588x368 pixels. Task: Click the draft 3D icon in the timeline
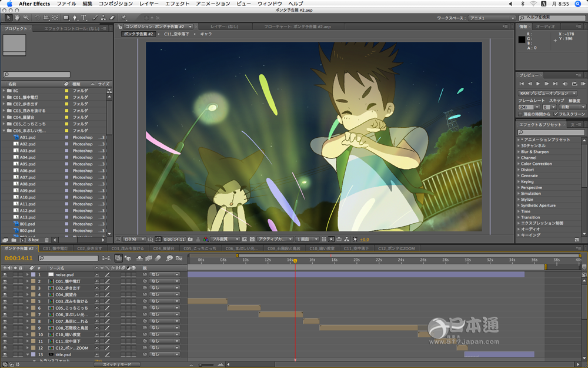[x=128, y=258]
